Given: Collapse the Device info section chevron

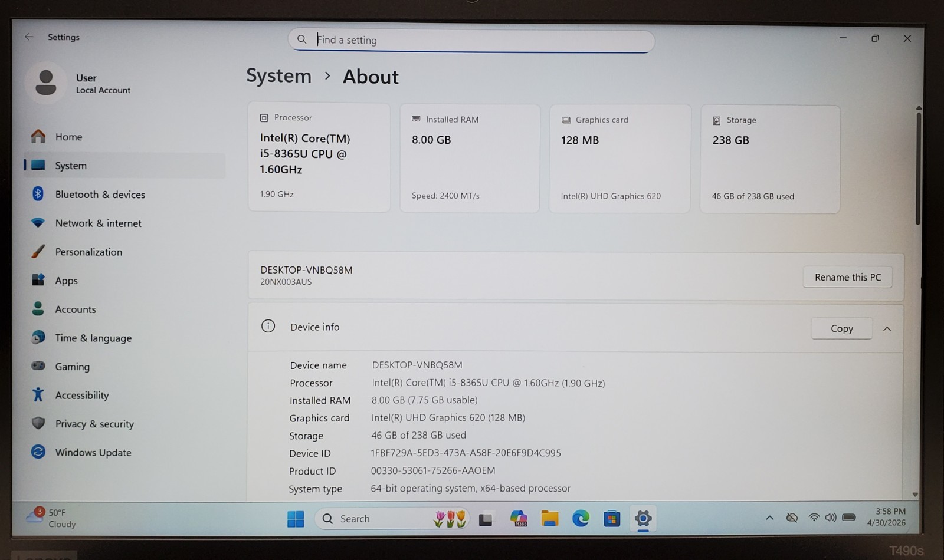Looking at the screenshot, I should point(887,329).
